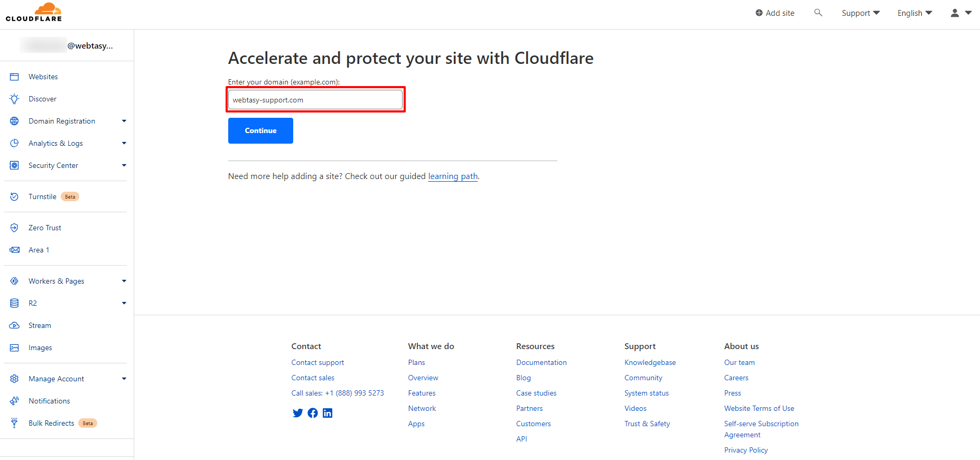Click the Websites sidebar icon
Image resolution: width=980 pixels, height=460 pixels.
14,77
